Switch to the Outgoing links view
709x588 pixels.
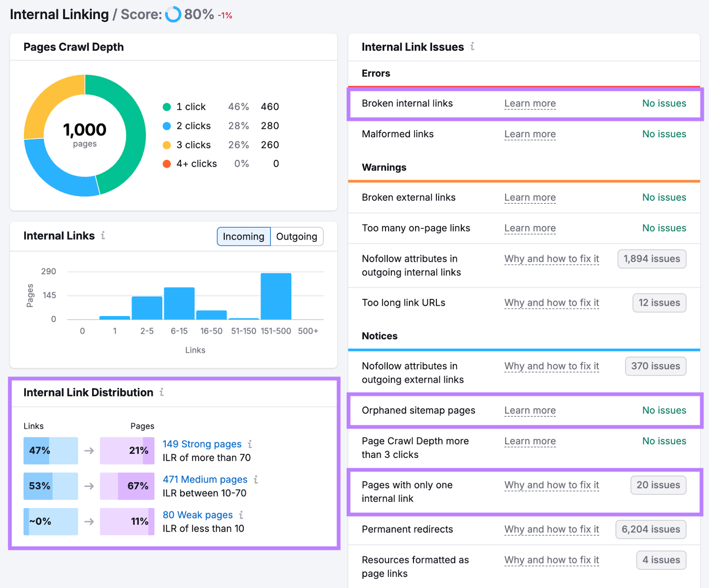coord(297,236)
